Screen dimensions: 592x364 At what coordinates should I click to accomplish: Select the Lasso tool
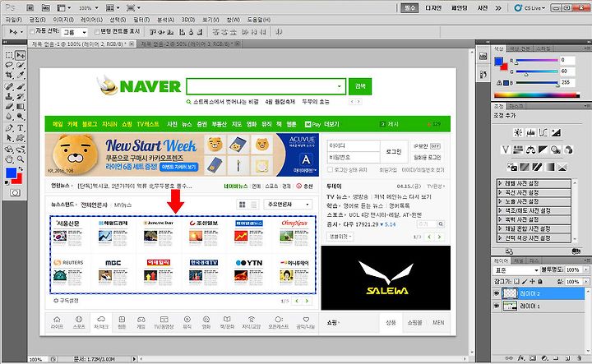[x=9, y=65]
